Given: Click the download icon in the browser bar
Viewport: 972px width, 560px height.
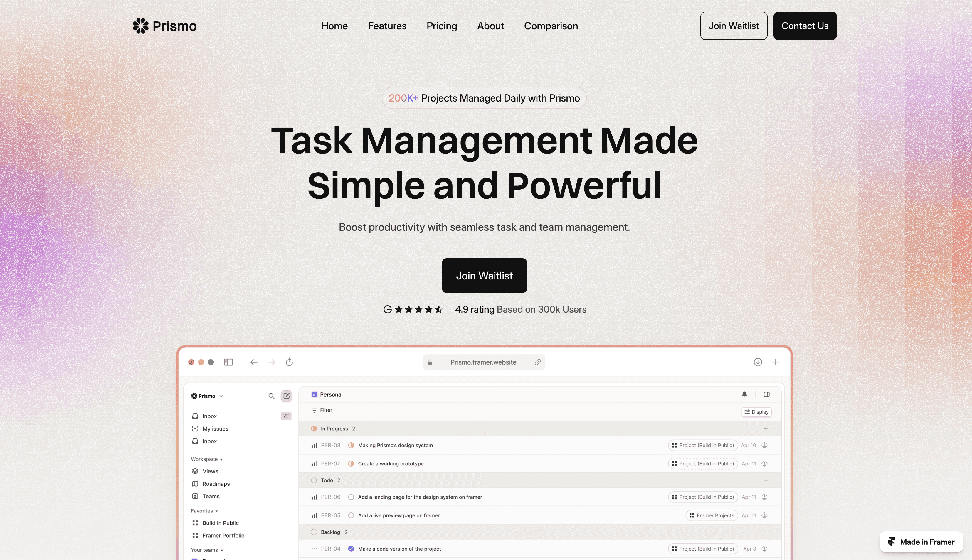Looking at the screenshot, I should (758, 362).
